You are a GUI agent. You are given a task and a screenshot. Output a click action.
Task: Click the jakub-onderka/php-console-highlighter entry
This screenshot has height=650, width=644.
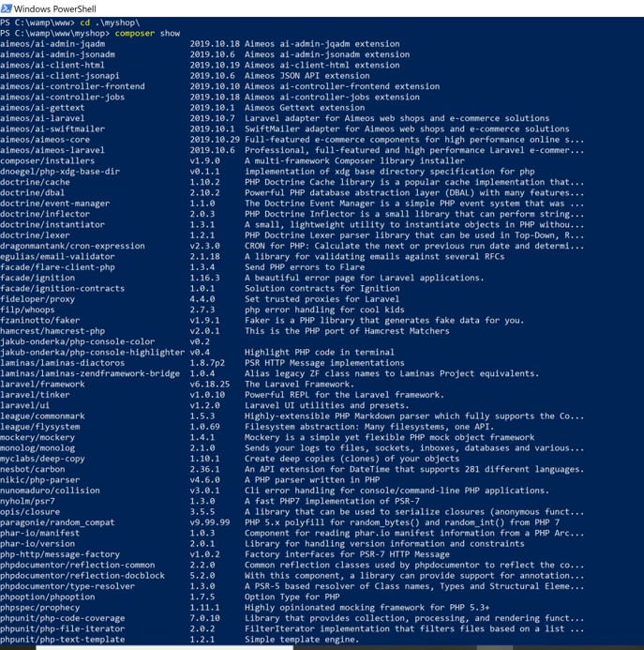[x=93, y=353]
